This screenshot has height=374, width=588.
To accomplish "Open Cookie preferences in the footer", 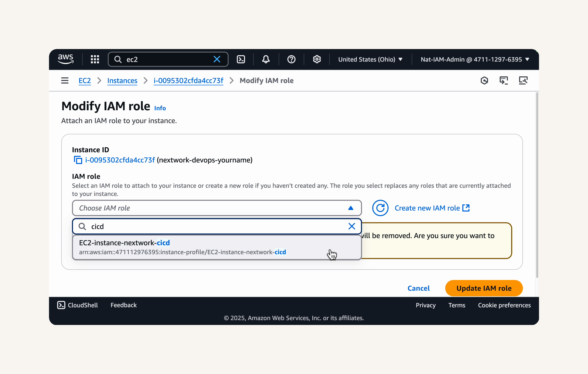I will [504, 305].
